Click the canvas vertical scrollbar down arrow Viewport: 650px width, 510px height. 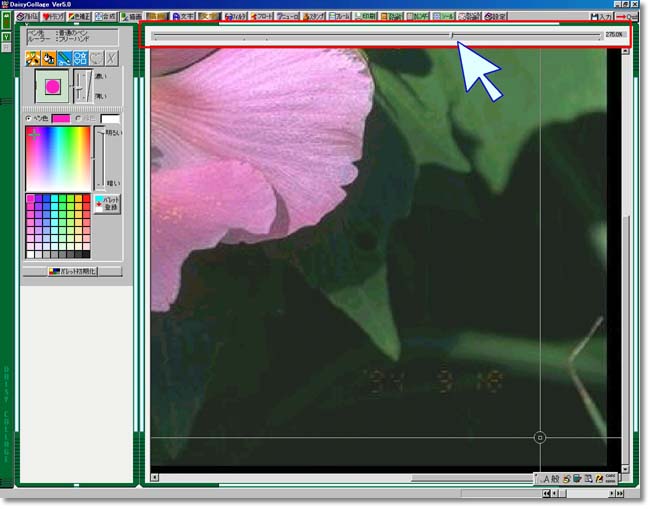pos(626,469)
